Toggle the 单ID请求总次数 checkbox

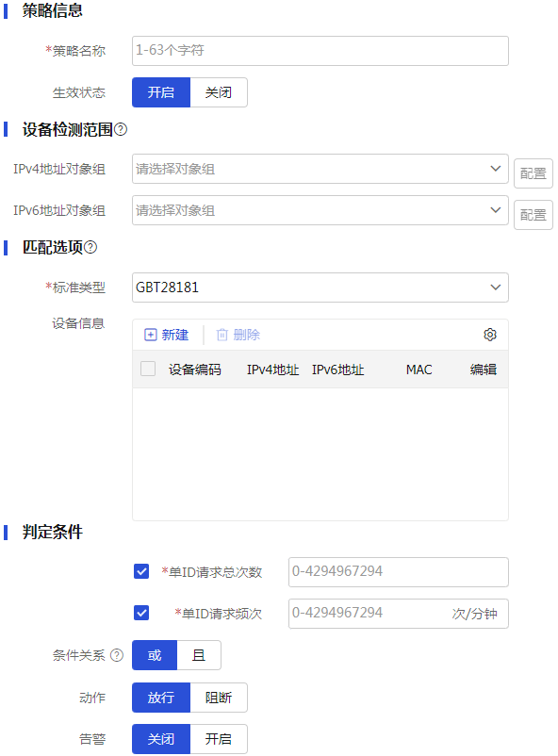click(141, 572)
